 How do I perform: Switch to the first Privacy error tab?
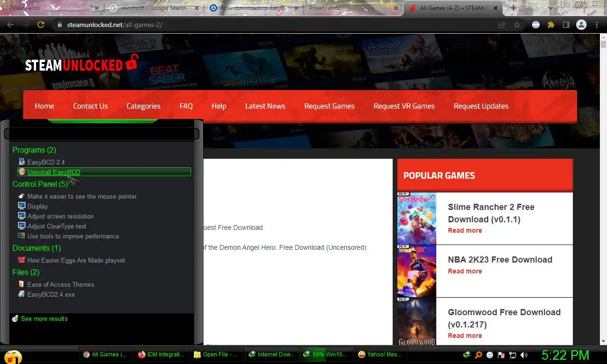(52, 8)
